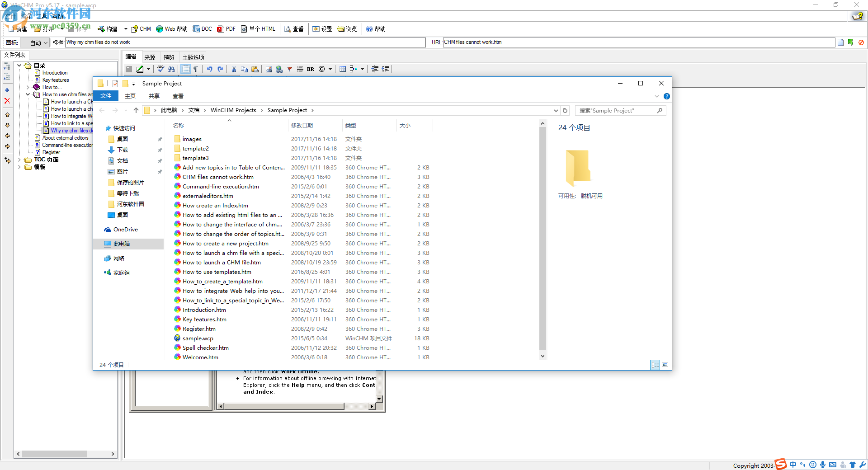This screenshot has height=470, width=868.
Task: Click the 浏览 folder toolbar icon
Action: coord(341,29)
